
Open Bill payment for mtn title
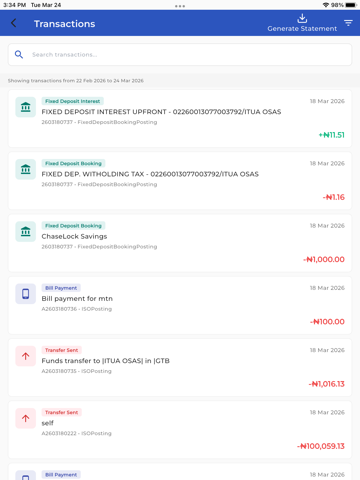[77, 299]
